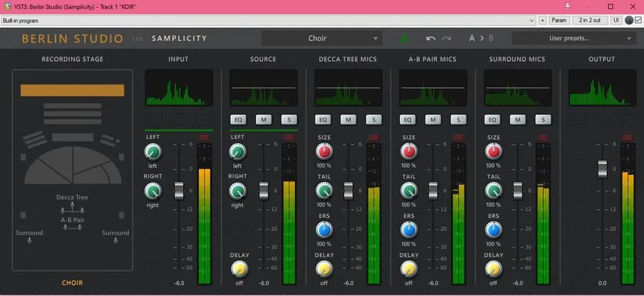Image resolution: width=644 pixels, height=296 pixels.
Task: Click the Decca Tree DELAY yellow knob
Action: pyautogui.click(x=324, y=269)
